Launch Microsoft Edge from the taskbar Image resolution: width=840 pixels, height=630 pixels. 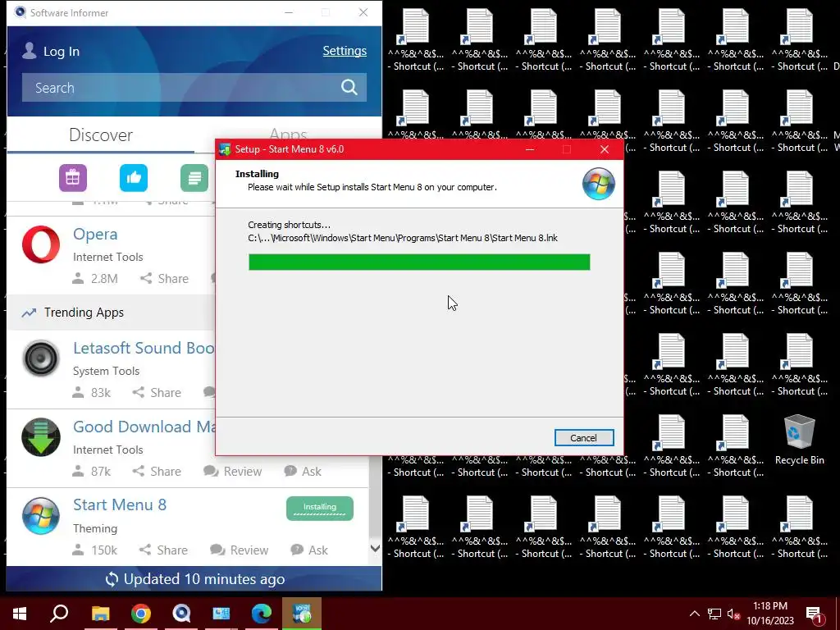(x=262, y=614)
